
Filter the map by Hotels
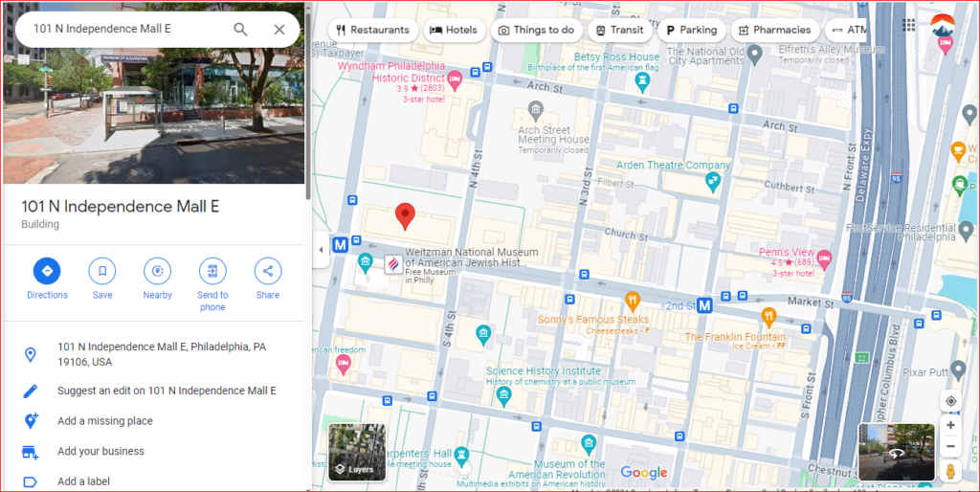click(455, 30)
